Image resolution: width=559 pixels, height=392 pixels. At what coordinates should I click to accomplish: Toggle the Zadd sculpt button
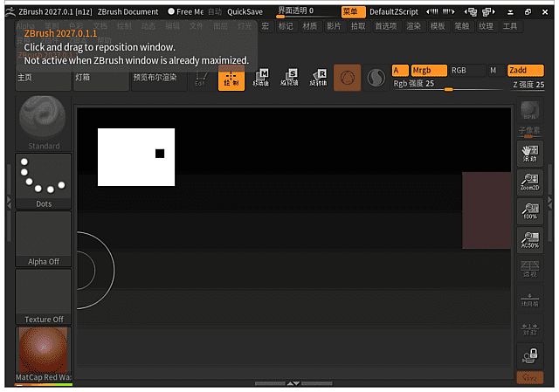click(x=526, y=71)
